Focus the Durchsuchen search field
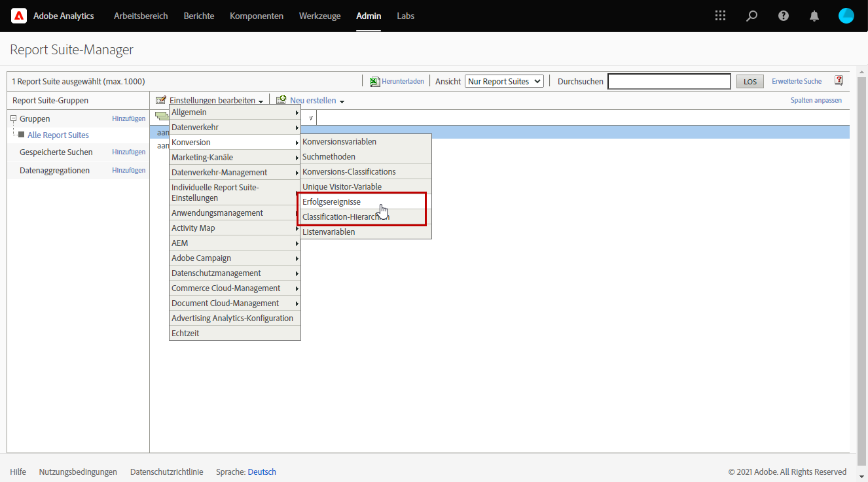This screenshot has height=482, width=868. click(669, 81)
